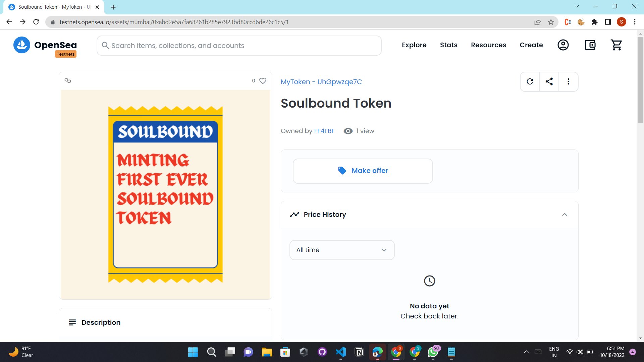Click the refresh metadata icon
644x362 pixels.
(x=530, y=81)
